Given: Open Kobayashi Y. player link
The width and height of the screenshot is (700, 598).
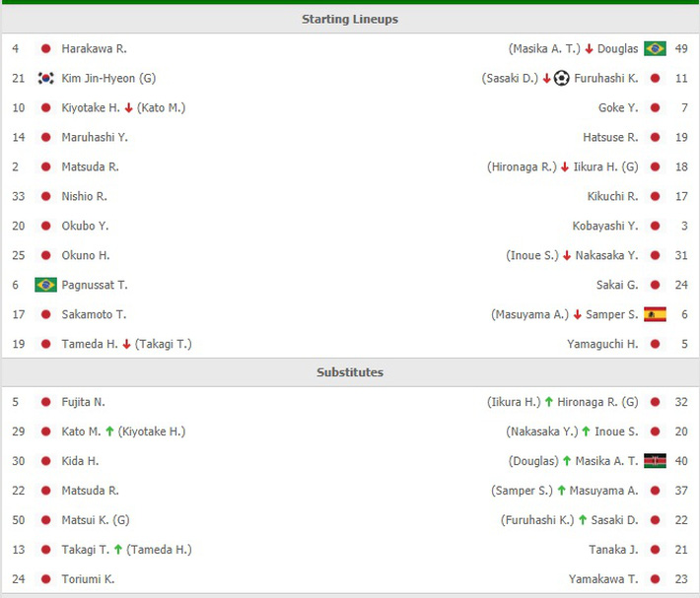Looking at the screenshot, I should pyautogui.click(x=604, y=226).
